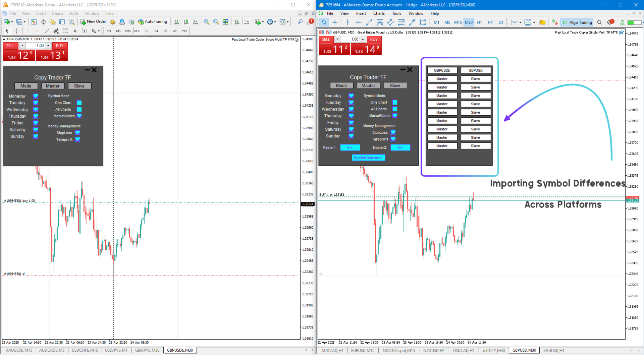Toggle the MarketWatch checkbox in MT5 copier panel

pyautogui.click(x=395, y=116)
